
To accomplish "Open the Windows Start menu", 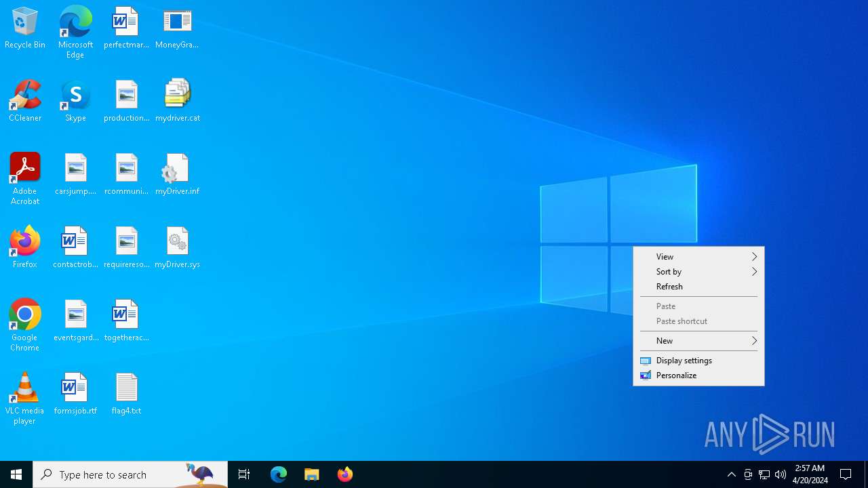I will [x=16, y=474].
